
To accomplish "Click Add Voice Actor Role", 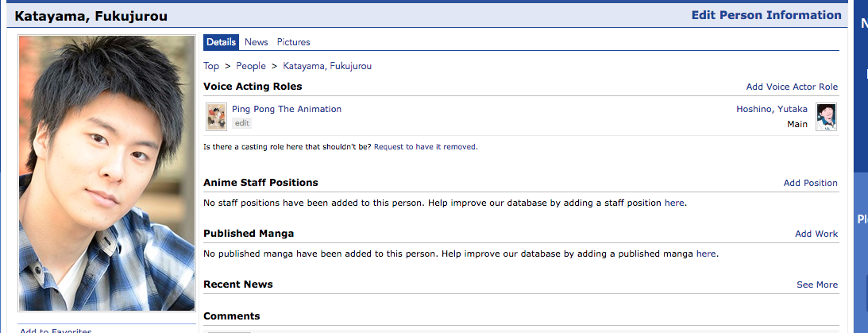I will tap(792, 87).
